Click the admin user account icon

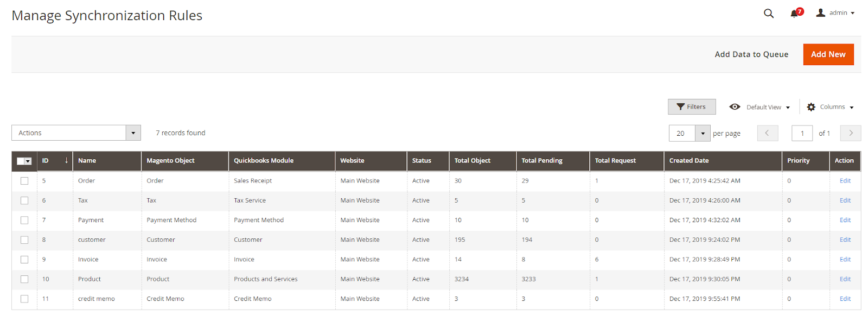(821, 13)
